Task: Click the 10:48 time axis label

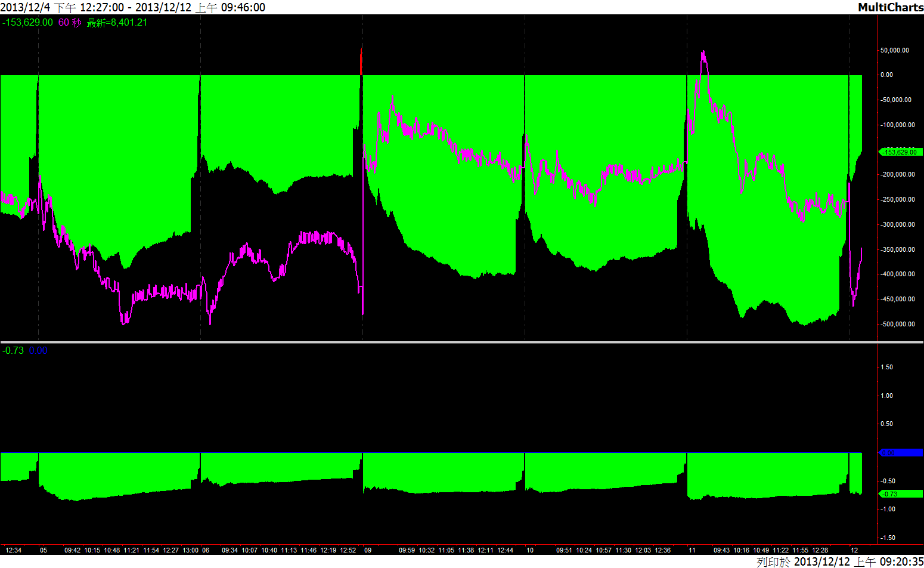Action: pyautogui.click(x=112, y=550)
